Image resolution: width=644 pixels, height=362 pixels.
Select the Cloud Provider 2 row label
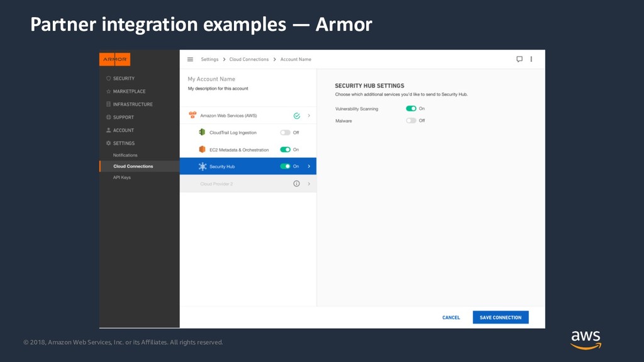[x=216, y=184]
